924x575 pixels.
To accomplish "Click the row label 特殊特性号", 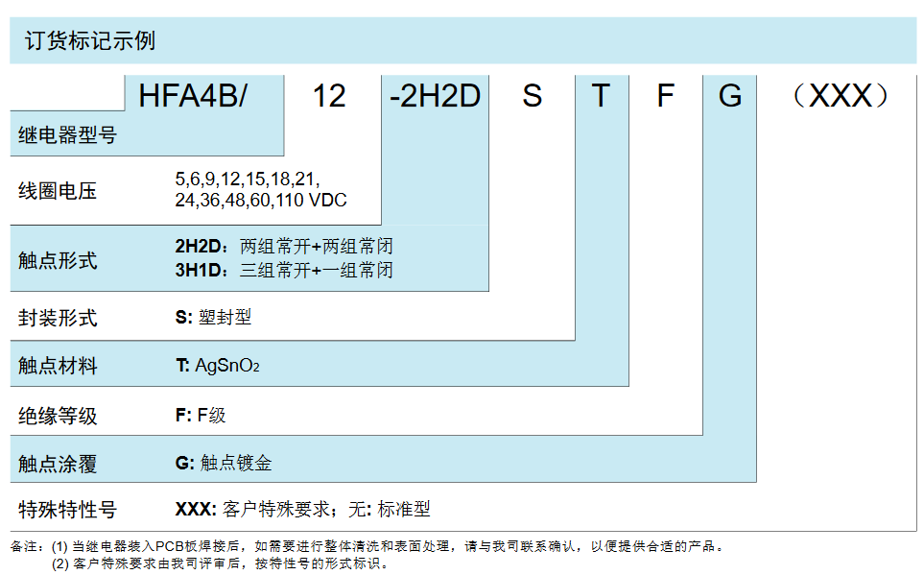I will click(x=67, y=509).
